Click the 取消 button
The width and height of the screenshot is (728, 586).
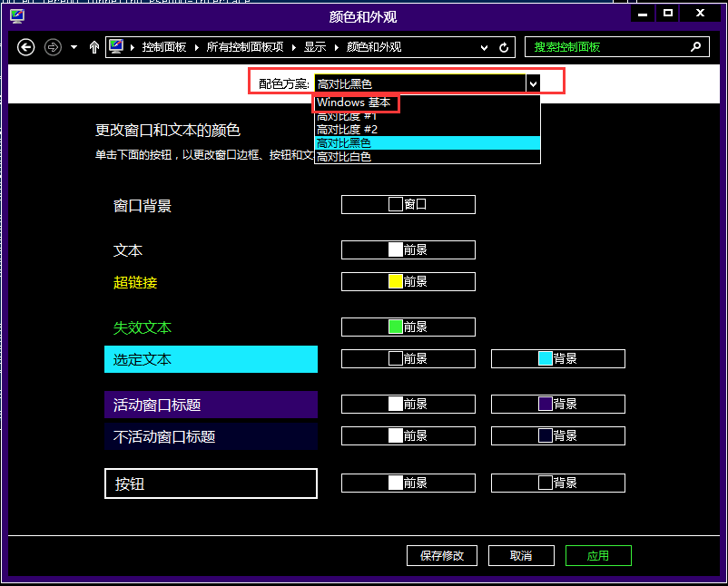pos(521,555)
